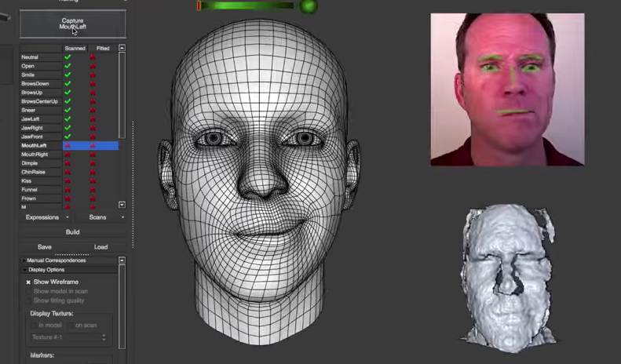The height and width of the screenshot is (364, 621).
Task: Click the red Scanned mark for Frown
Action: point(68,198)
